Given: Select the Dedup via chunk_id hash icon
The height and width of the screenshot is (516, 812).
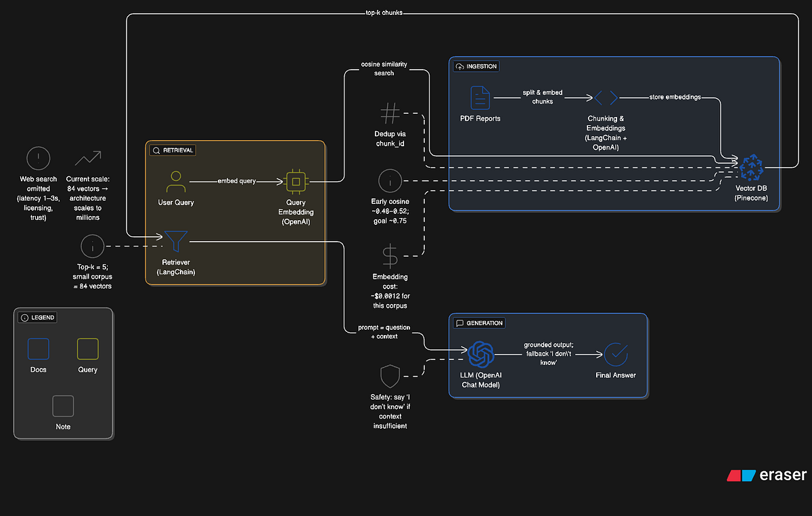Looking at the screenshot, I should [390, 112].
